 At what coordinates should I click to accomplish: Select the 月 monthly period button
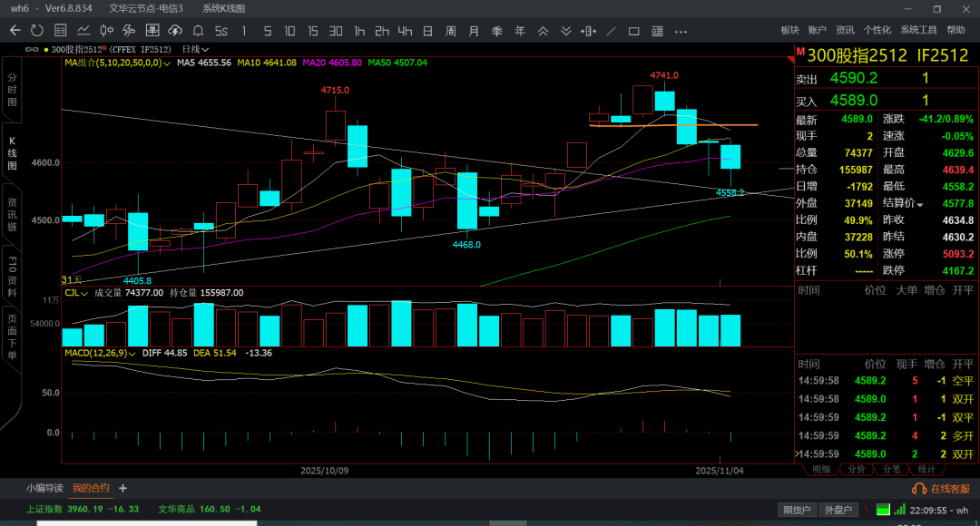pyautogui.click(x=474, y=31)
